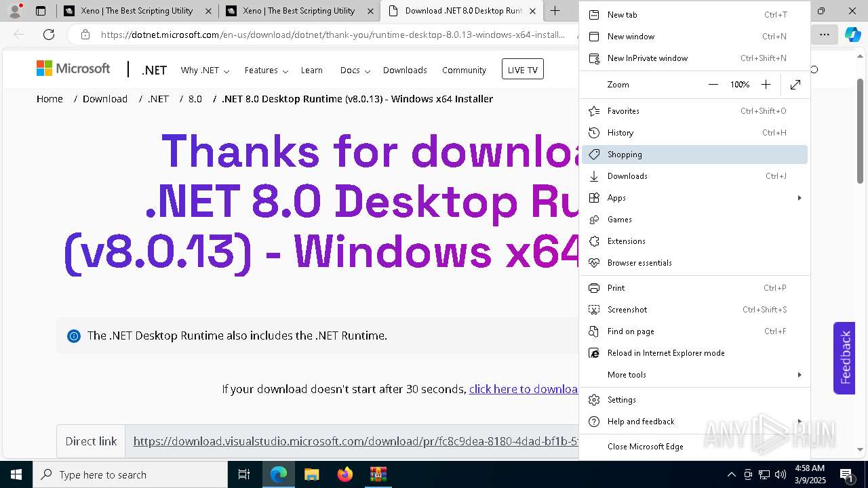Increase zoom with the plus button
868x488 pixels.
[766, 85]
